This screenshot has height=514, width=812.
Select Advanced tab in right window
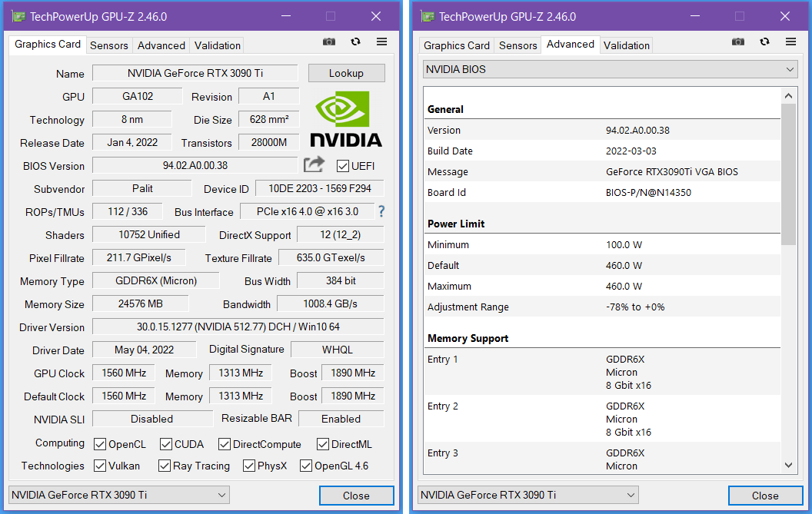pos(571,45)
